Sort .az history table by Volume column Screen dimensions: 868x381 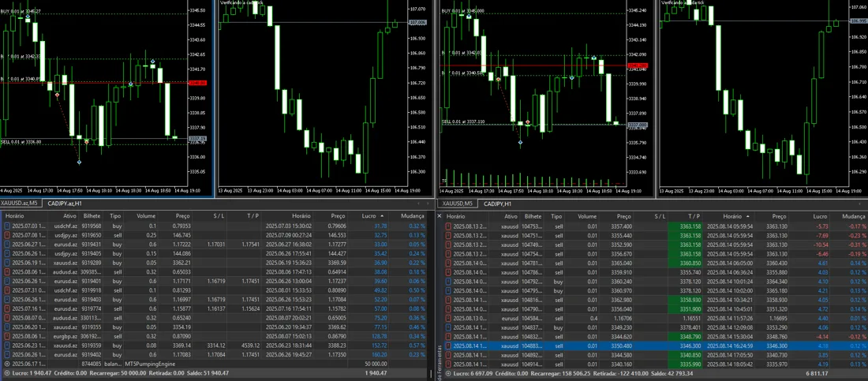tap(146, 216)
